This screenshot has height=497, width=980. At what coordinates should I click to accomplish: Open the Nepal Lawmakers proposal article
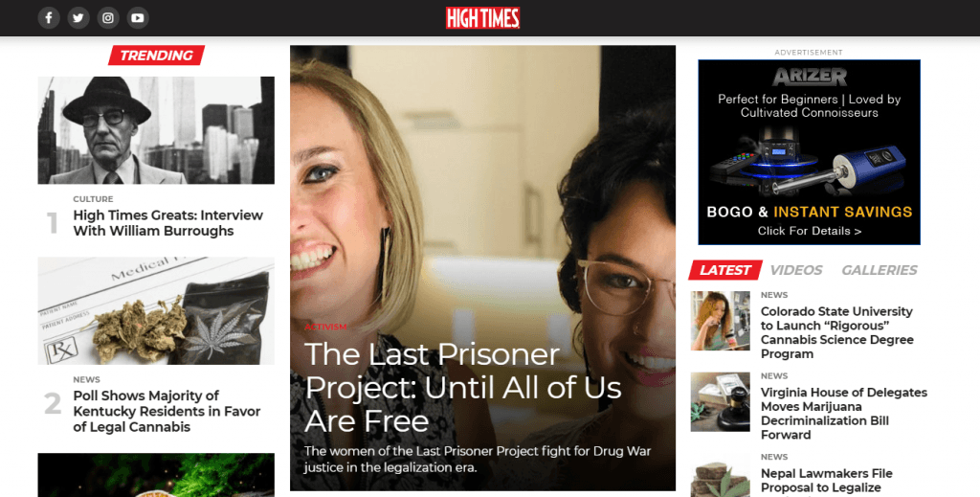pyautogui.click(x=826, y=480)
